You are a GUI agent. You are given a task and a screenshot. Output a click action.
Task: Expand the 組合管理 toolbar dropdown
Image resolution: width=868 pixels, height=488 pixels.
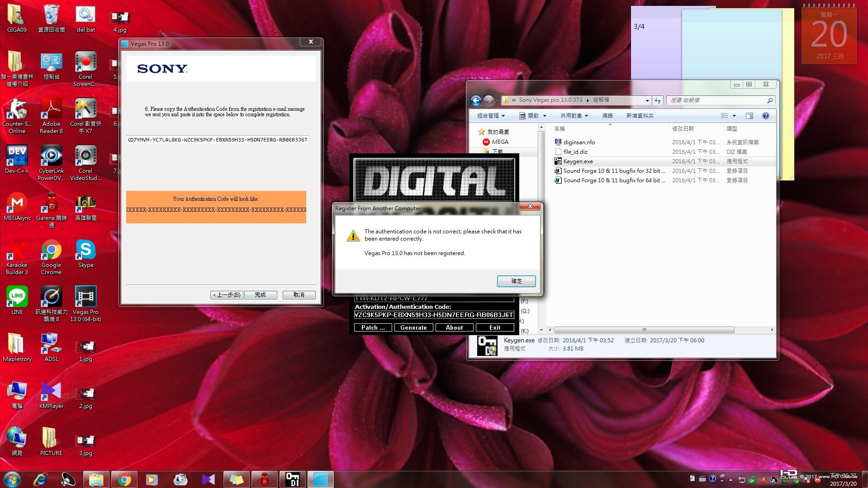pyautogui.click(x=491, y=116)
